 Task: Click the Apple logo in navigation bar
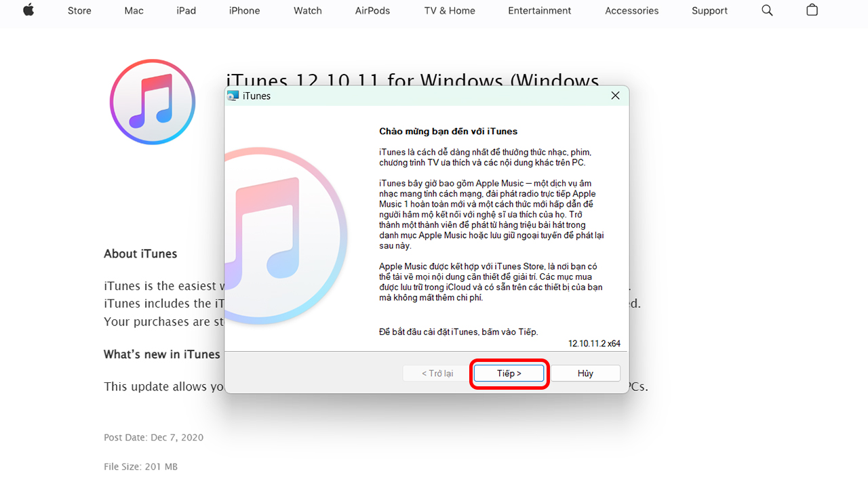28,10
